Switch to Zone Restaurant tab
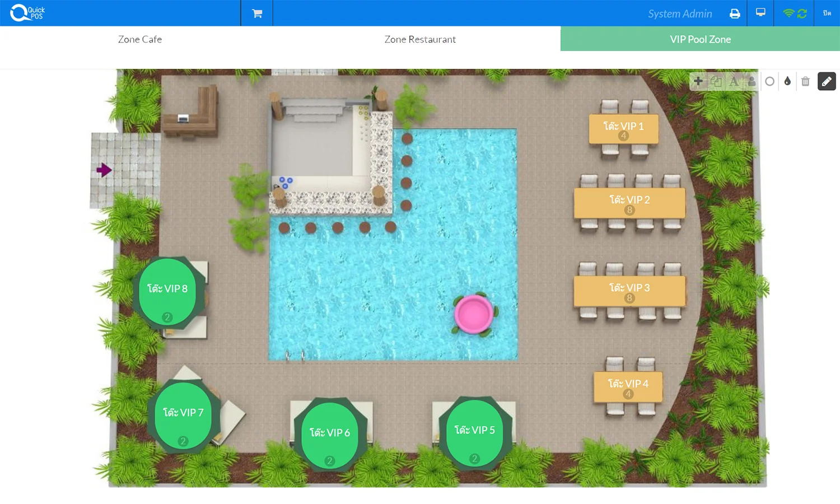The height and width of the screenshot is (504, 840). pos(420,39)
